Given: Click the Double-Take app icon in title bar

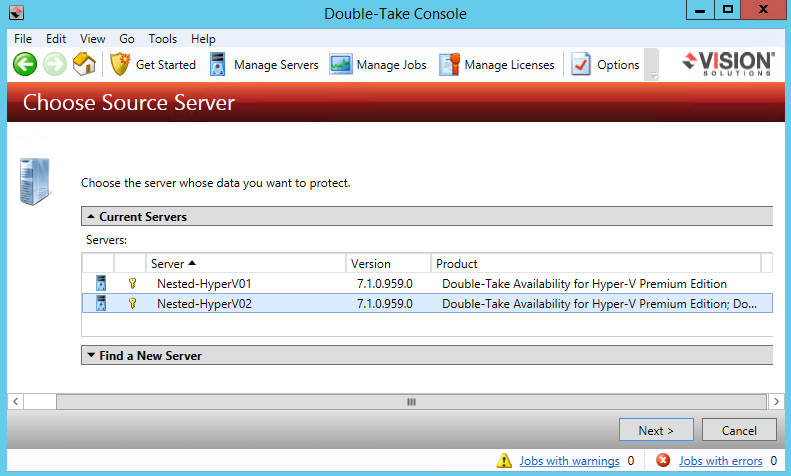Looking at the screenshot, I should coord(16,12).
